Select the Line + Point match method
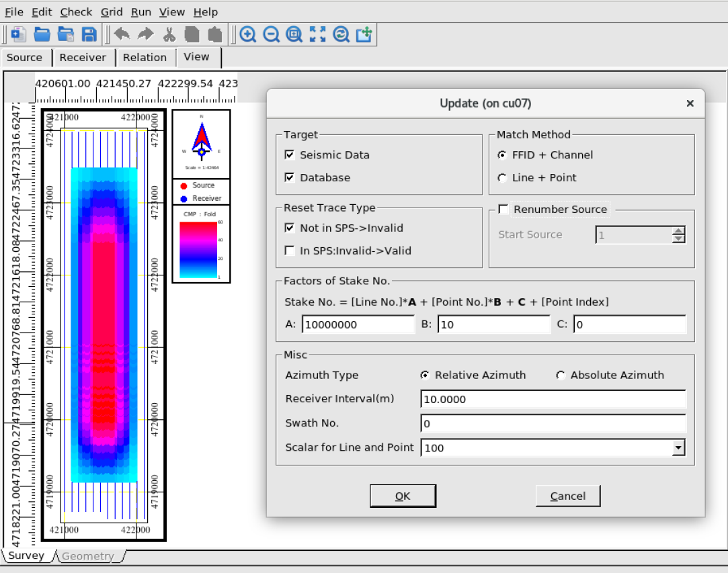 501,178
